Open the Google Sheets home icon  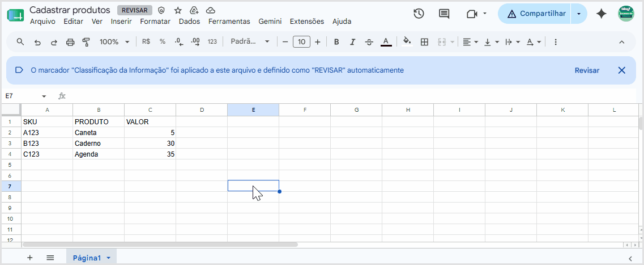click(x=16, y=16)
